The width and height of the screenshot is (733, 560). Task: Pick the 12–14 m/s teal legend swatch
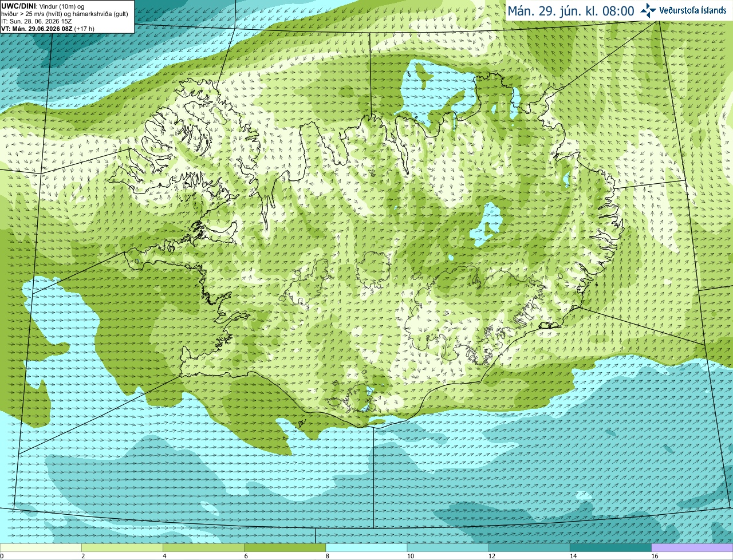529,548
